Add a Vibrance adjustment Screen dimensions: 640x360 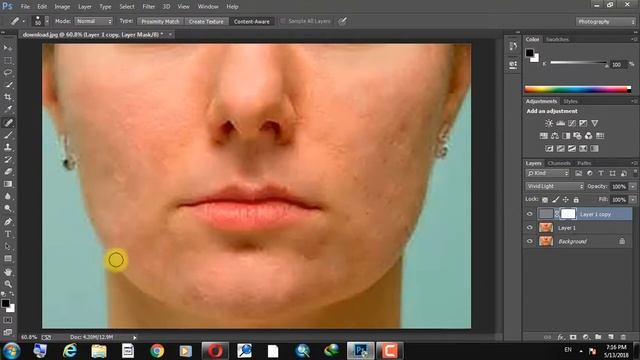(595, 123)
